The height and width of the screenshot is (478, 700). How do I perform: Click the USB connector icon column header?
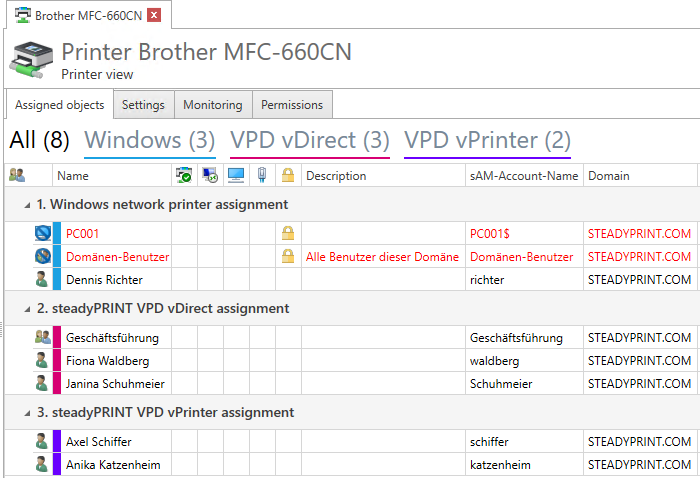(262, 175)
